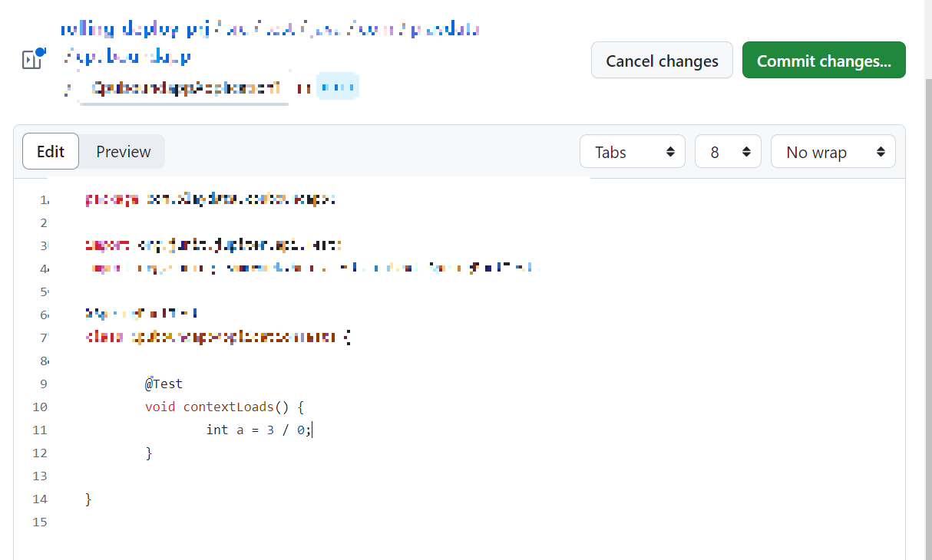Click the void contextLoads() line
The width and height of the screenshot is (932, 560).
tap(225, 407)
